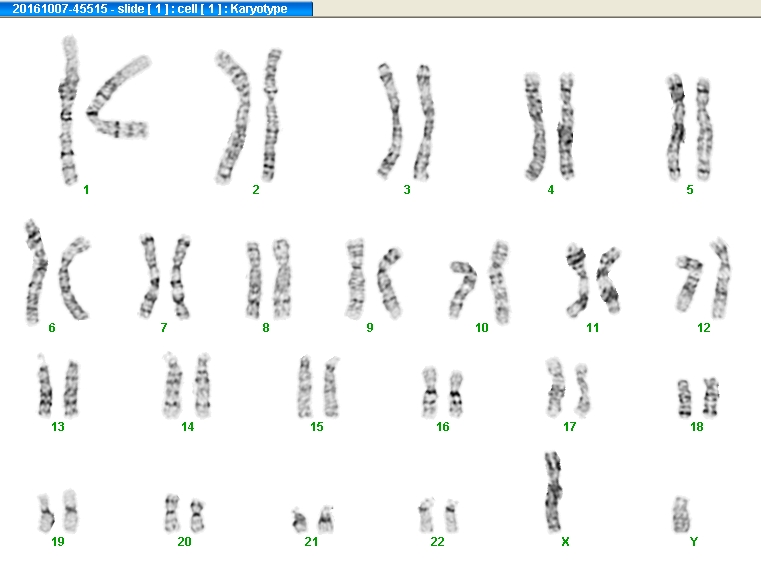Click chromosome label 19
The image size is (761, 585).
(58, 541)
